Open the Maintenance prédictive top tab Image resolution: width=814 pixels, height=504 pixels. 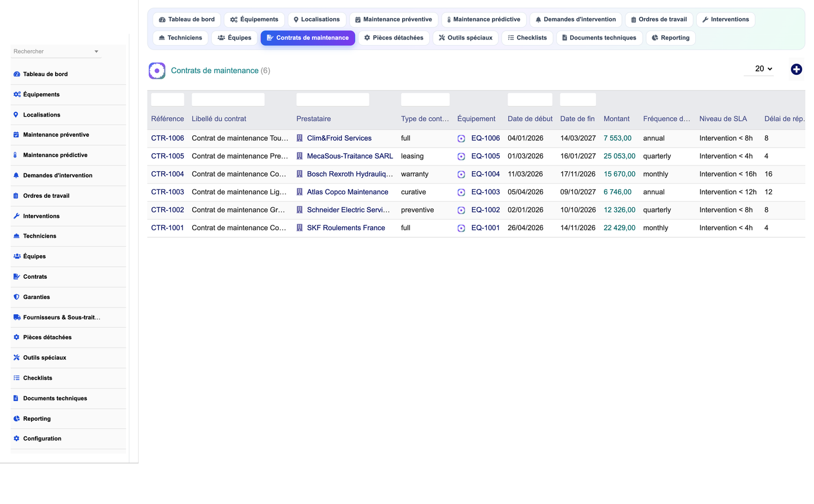pos(484,20)
